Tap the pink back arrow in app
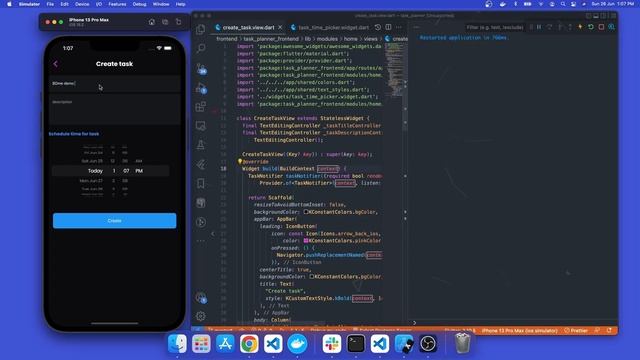 [56, 64]
